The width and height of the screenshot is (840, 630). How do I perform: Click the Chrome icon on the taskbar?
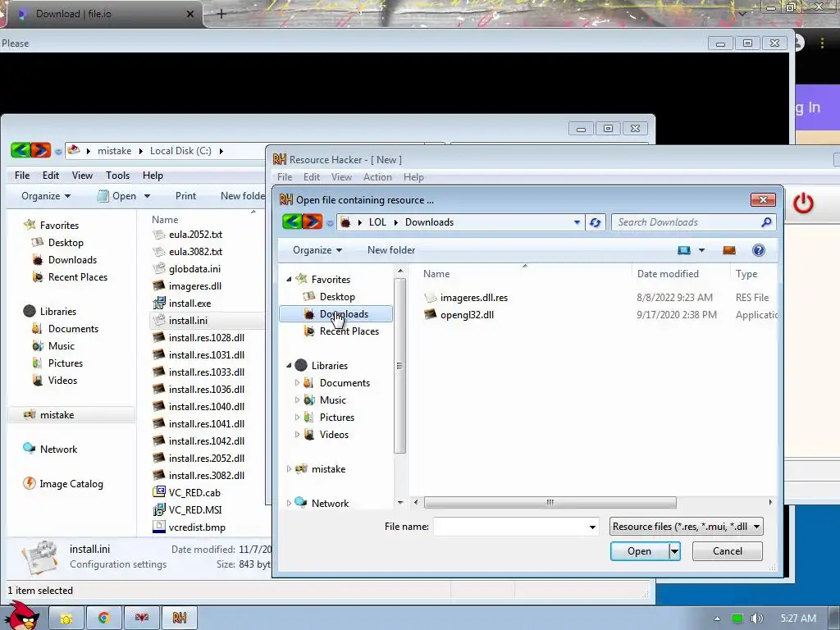tap(104, 618)
